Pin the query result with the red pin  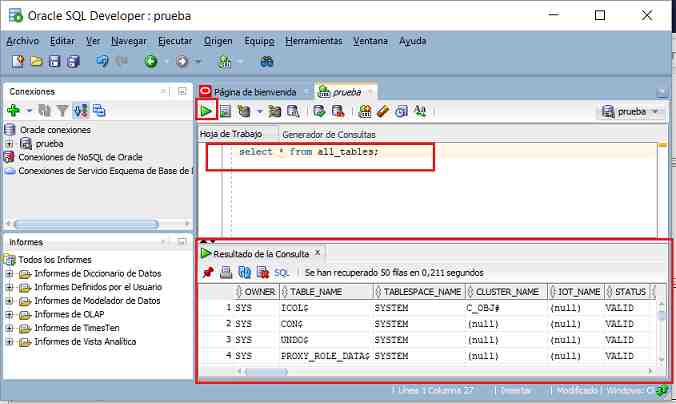[x=208, y=272]
